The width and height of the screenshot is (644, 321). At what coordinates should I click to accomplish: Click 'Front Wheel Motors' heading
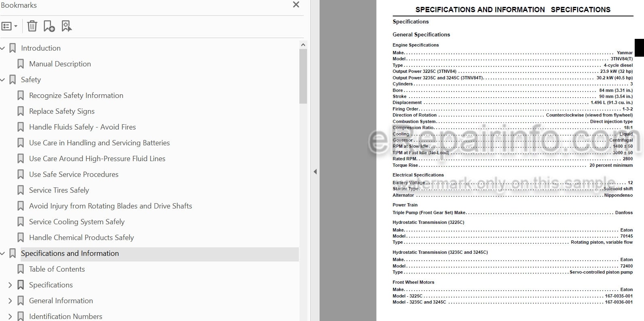(x=413, y=282)
